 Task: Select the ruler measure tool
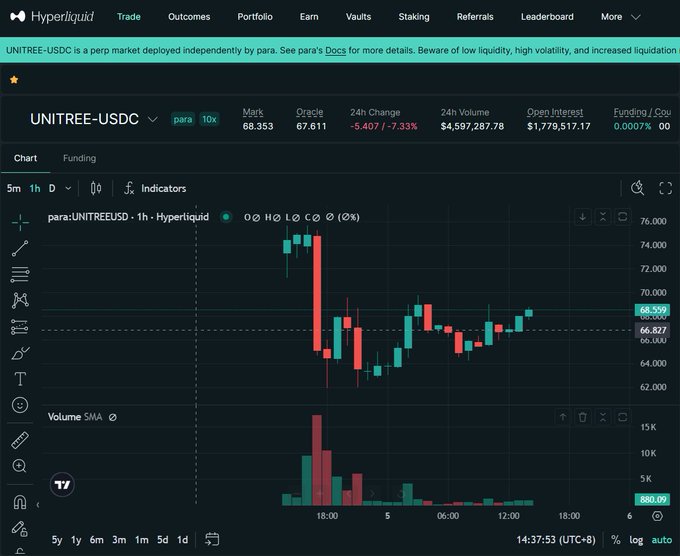tap(20, 440)
